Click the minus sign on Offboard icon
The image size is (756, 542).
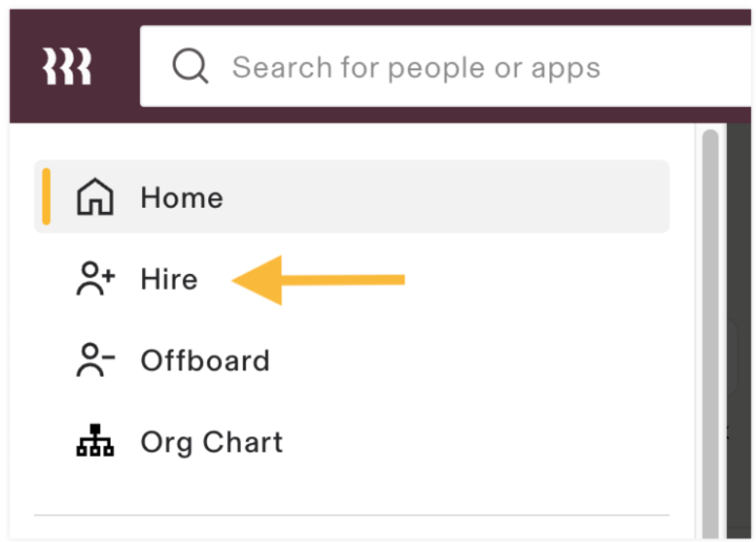pyautogui.click(x=107, y=356)
